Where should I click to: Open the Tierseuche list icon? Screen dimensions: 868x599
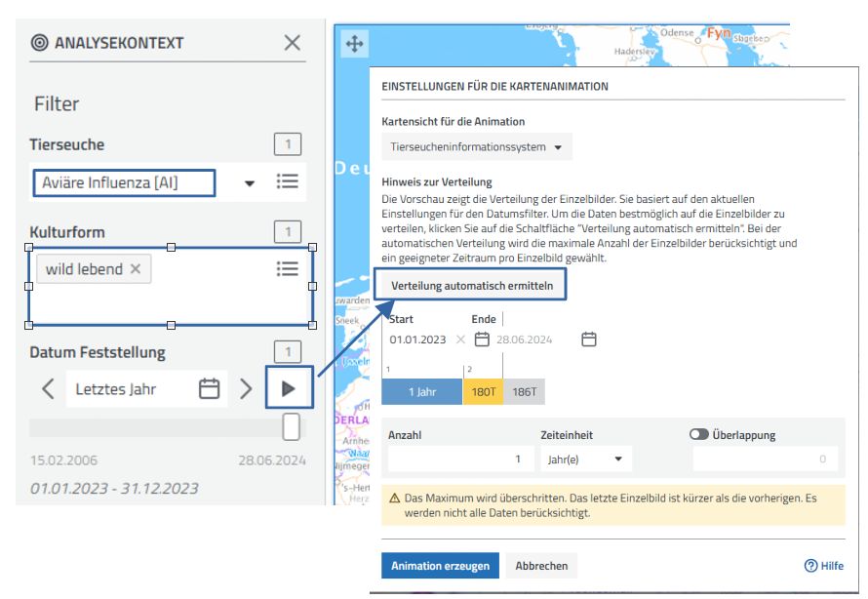click(287, 181)
